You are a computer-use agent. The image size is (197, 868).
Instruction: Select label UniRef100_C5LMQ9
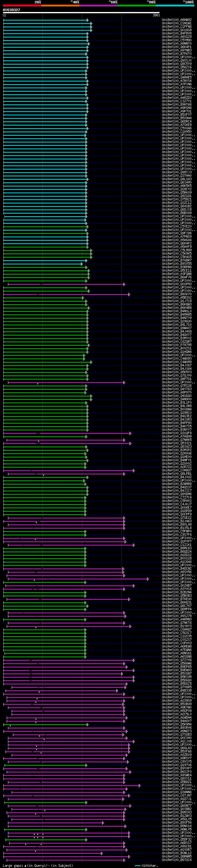(177, 250)
